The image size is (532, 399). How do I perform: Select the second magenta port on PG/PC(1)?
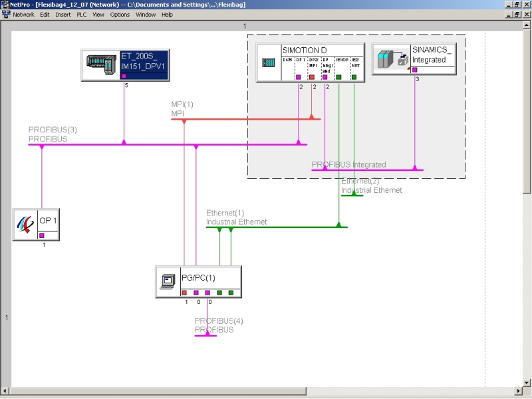(207, 293)
